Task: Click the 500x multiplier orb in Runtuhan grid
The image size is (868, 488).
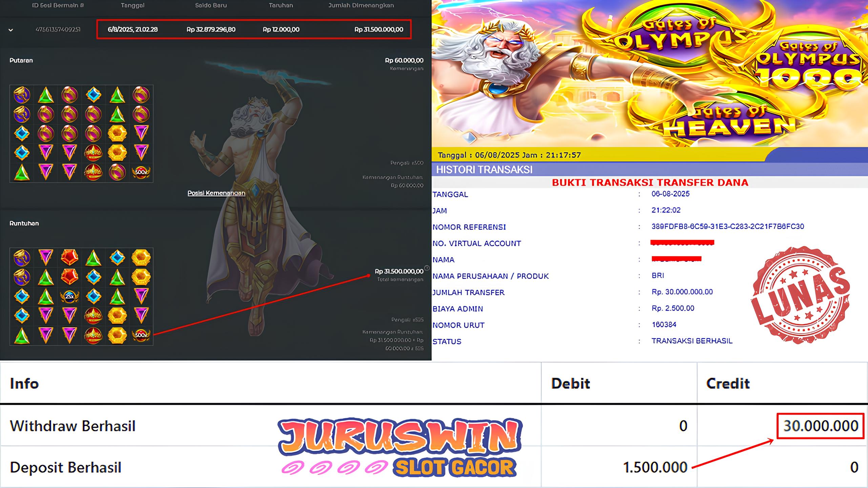Action: [141, 335]
